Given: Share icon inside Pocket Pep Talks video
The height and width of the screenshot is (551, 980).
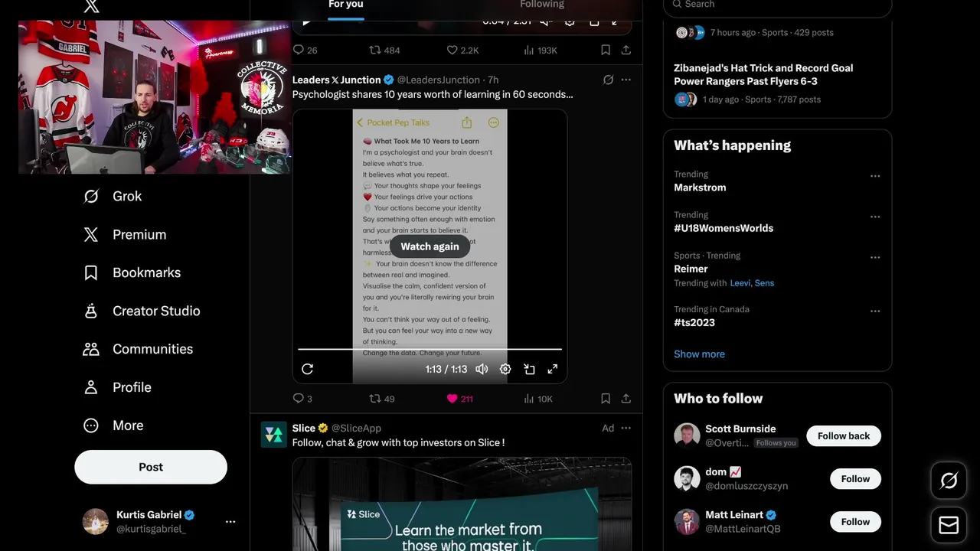Looking at the screenshot, I should pyautogui.click(x=467, y=122).
